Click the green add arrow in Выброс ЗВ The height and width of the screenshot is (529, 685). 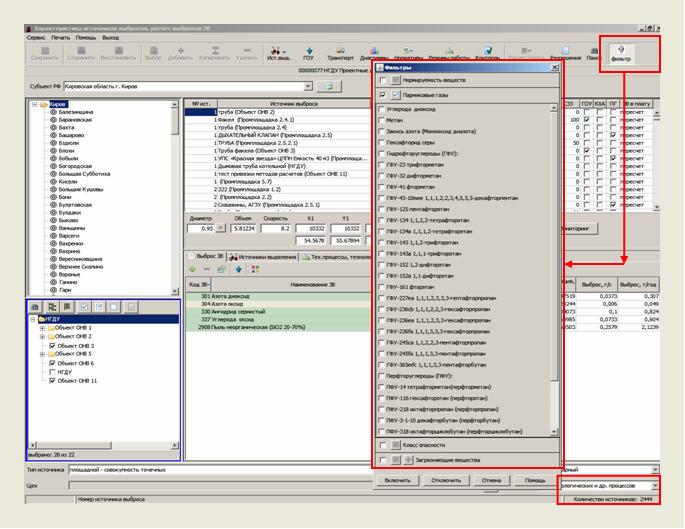(x=193, y=269)
